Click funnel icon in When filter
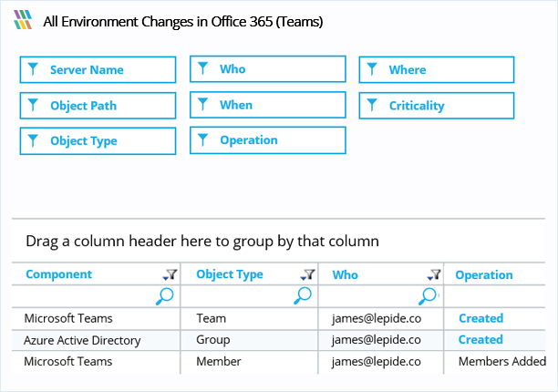The width and height of the screenshot is (558, 392). point(202,104)
